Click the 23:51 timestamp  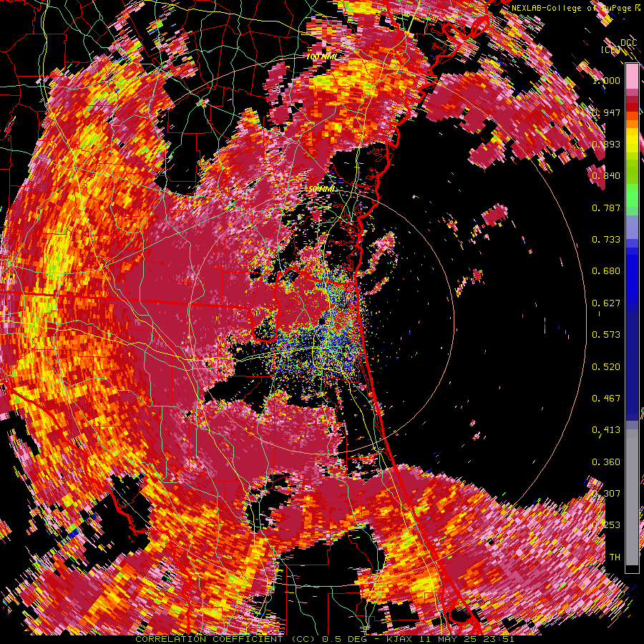pos(499,639)
